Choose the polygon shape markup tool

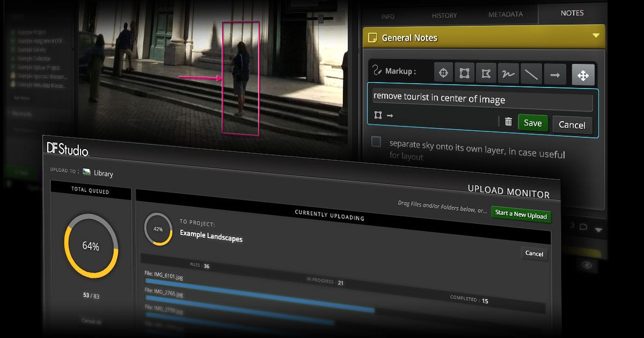[486, 75]
